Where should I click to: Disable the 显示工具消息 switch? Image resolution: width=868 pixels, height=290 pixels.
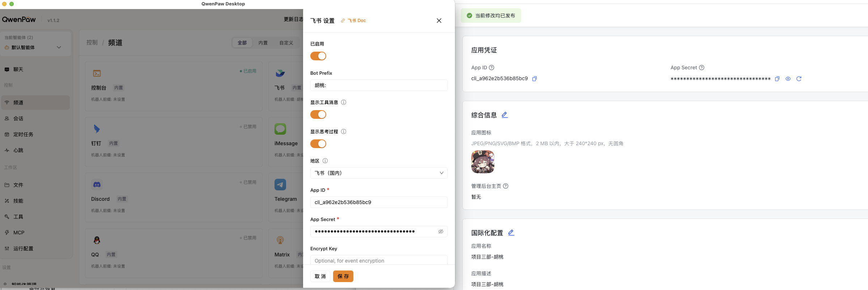point(318,114)
